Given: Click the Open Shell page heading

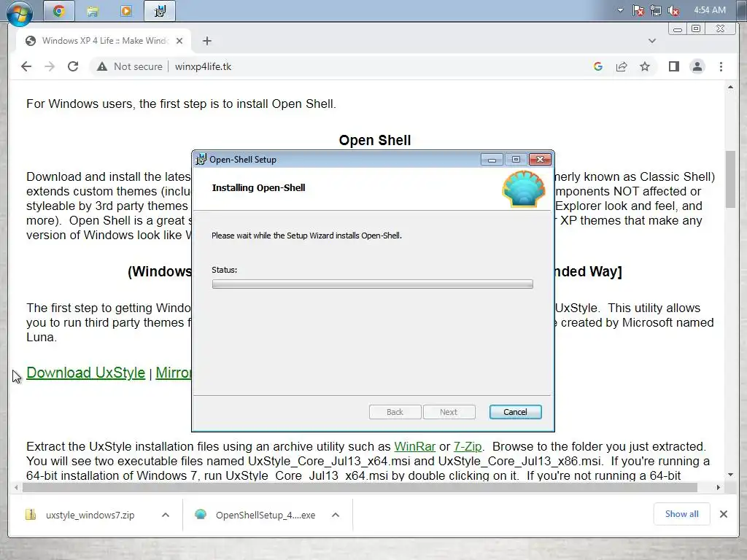Looking at the screenshot, I should pyautogui.click(x=375, y=141).
